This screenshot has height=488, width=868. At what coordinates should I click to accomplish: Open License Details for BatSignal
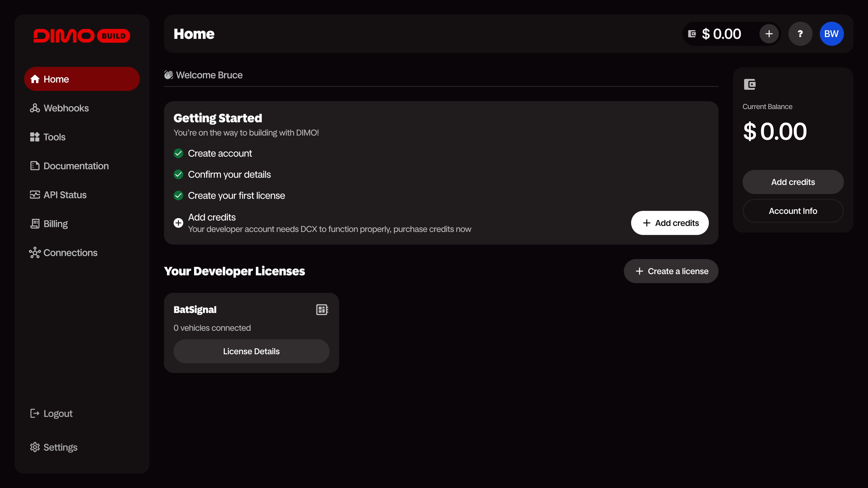coord(251,351)
